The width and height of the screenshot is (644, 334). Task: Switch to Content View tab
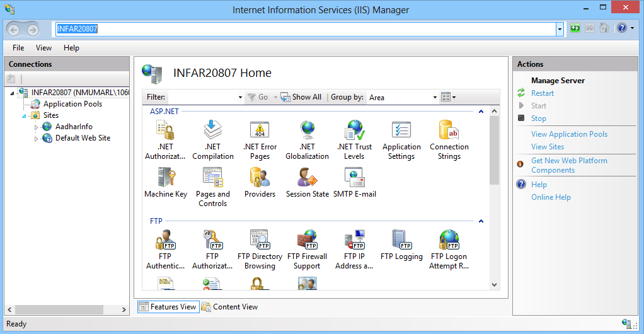pos(230,307)
